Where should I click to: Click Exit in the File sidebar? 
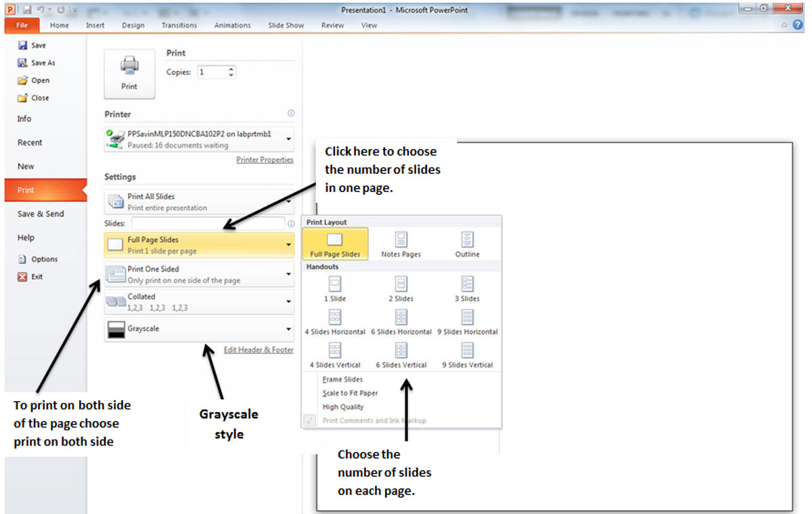coord(30,277)
